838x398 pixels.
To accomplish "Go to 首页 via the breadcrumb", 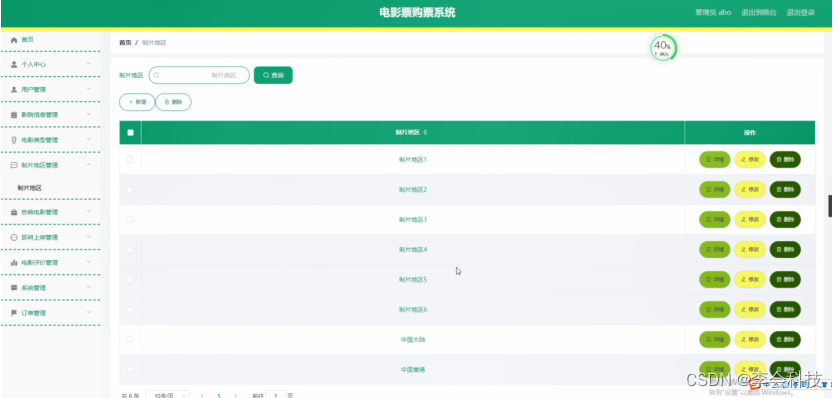I will pos(125,43).
